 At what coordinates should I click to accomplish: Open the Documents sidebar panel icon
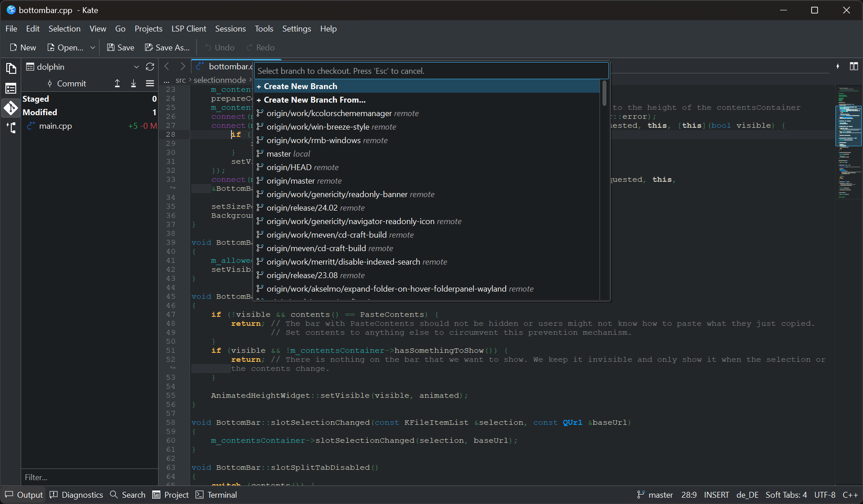tap(11, 68)
